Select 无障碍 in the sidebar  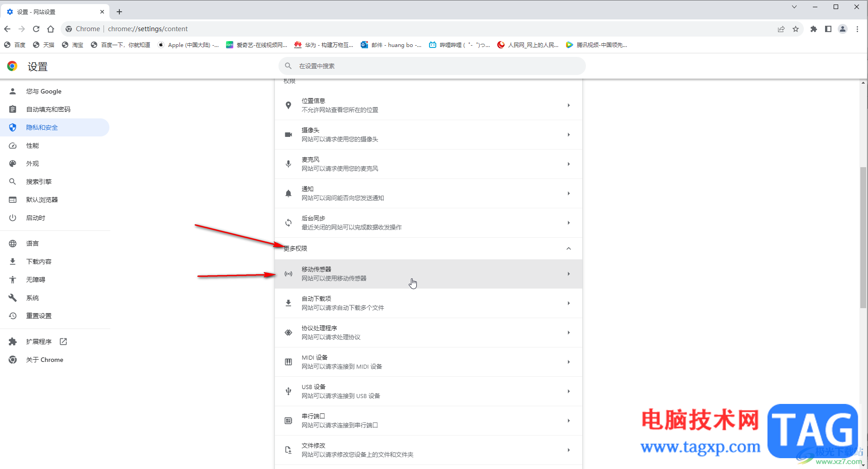coord(55,280)
